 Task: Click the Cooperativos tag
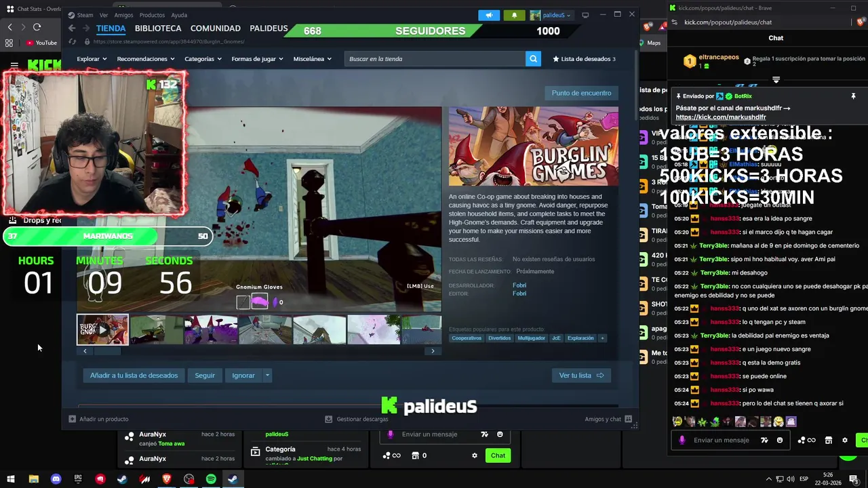point(467,338)
